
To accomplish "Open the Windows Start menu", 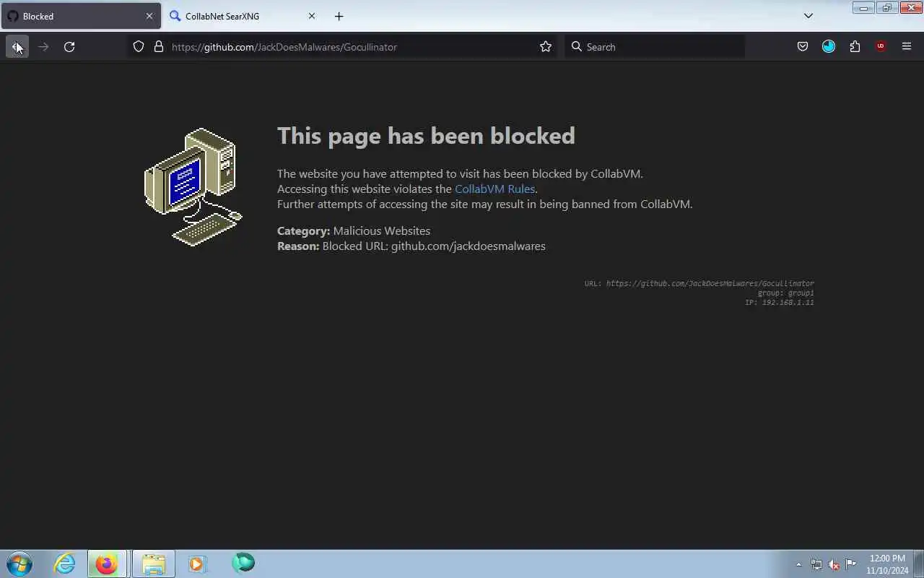I will click(19, 564).
